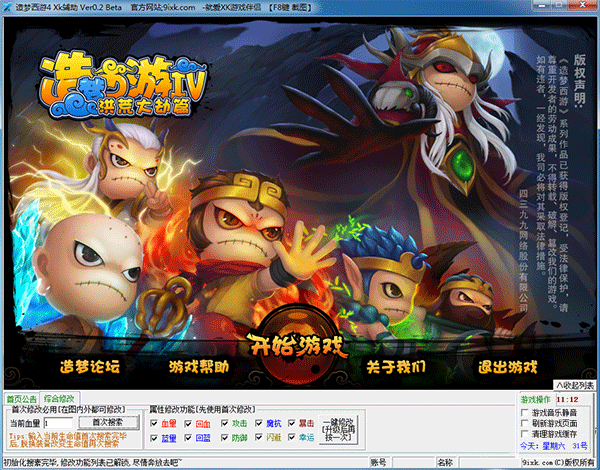Switch to the 首页公告 tab
This screenshot has width=600, height=470.
[22, 399]
